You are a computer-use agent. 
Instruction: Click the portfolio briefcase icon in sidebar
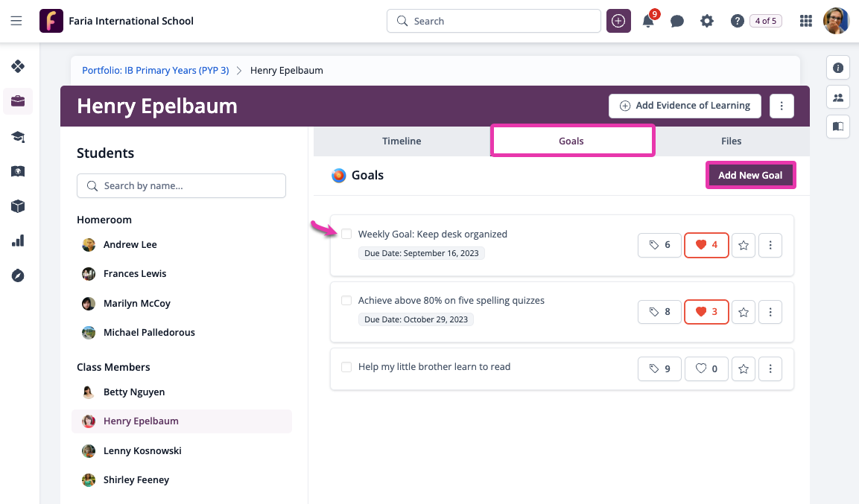point(18,101)
